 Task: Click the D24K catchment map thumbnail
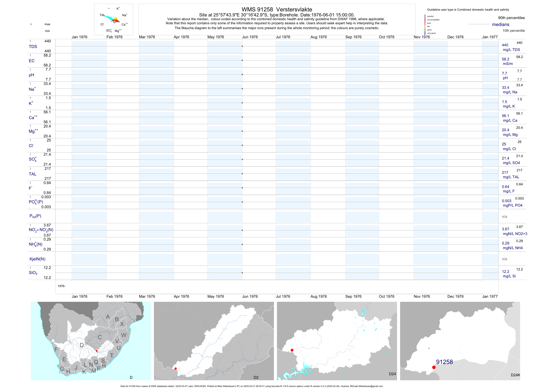click(x=460, y=341)
